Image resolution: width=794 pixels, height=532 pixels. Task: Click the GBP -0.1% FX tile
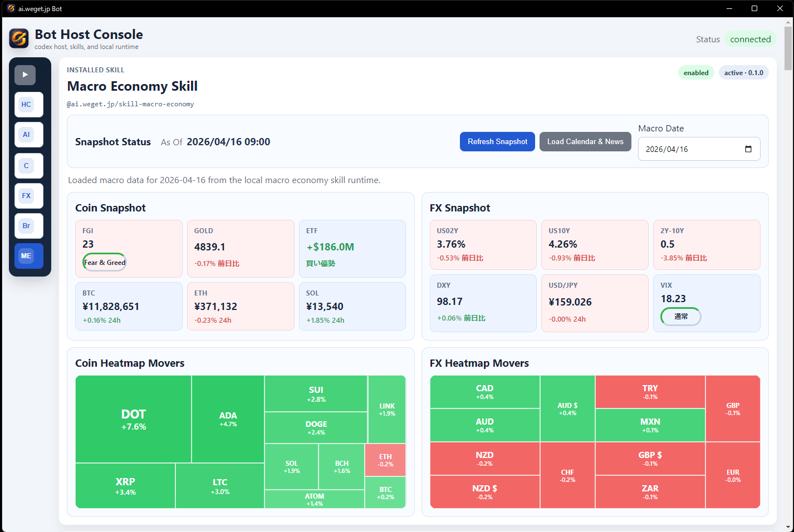[733, 409]
